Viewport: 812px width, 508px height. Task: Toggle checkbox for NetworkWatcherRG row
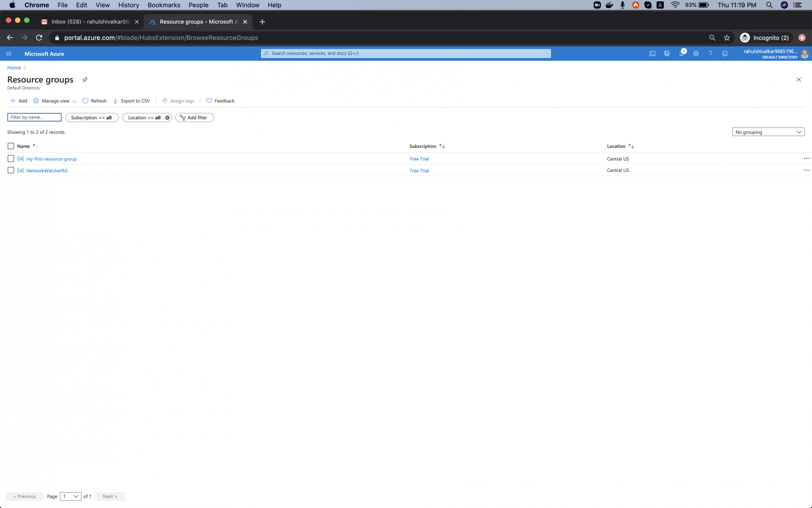tap(11, 170)
